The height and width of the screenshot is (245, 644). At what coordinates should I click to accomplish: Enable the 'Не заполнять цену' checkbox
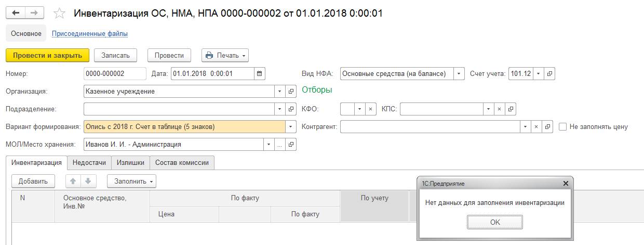(x=563, y=127)
